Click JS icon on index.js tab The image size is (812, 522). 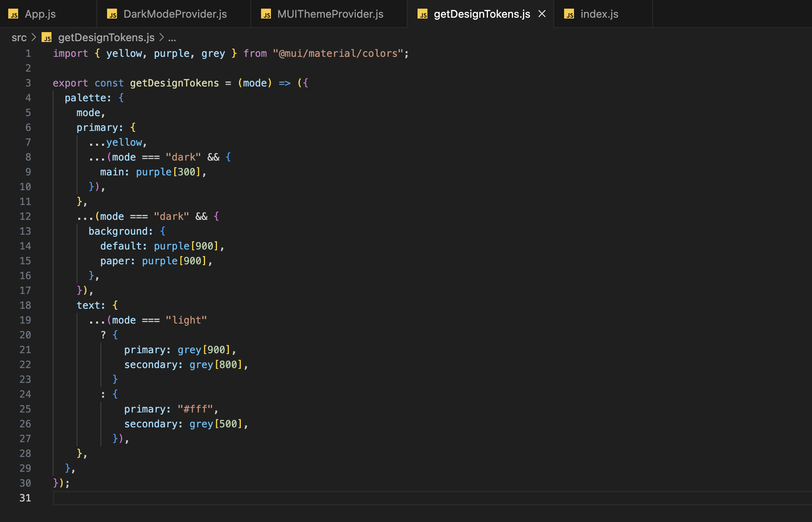click(569, 14)
